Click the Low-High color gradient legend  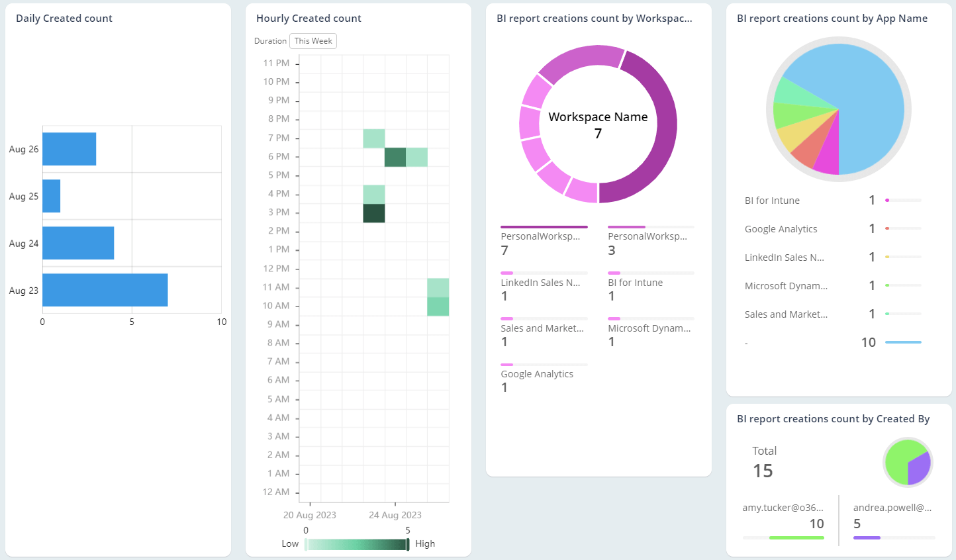pyautogui.click(x=356, y=543)
